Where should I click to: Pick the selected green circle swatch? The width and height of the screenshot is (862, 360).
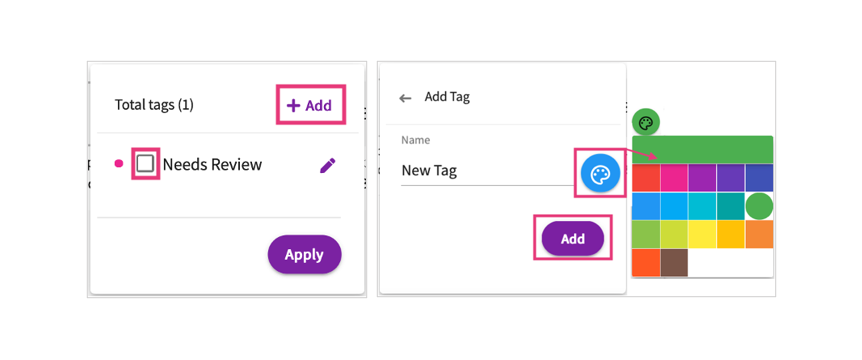759,206
